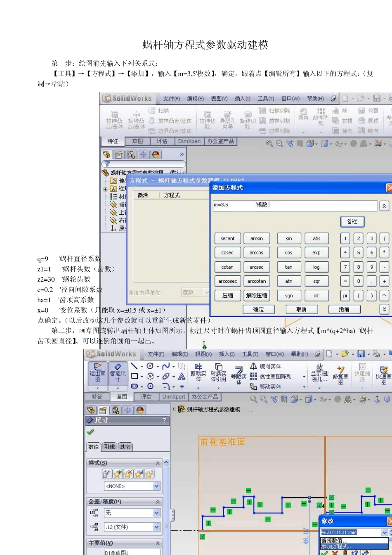Image resolution: width=392 pixels, height=555 pixels.
Task: Click the Revolved Boss/Base (旋转凸台/基体) tool
Action: click(136, 120)
